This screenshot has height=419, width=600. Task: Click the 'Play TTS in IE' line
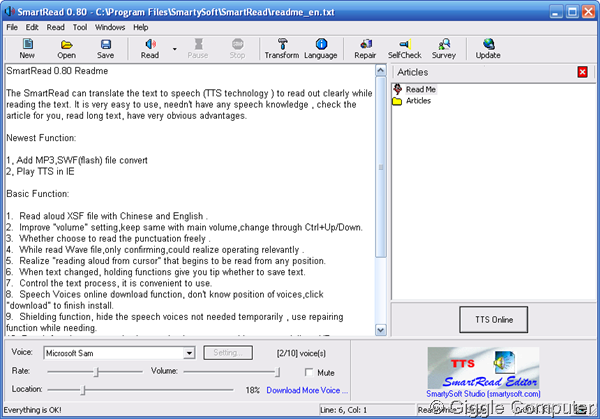pos(45,172)
